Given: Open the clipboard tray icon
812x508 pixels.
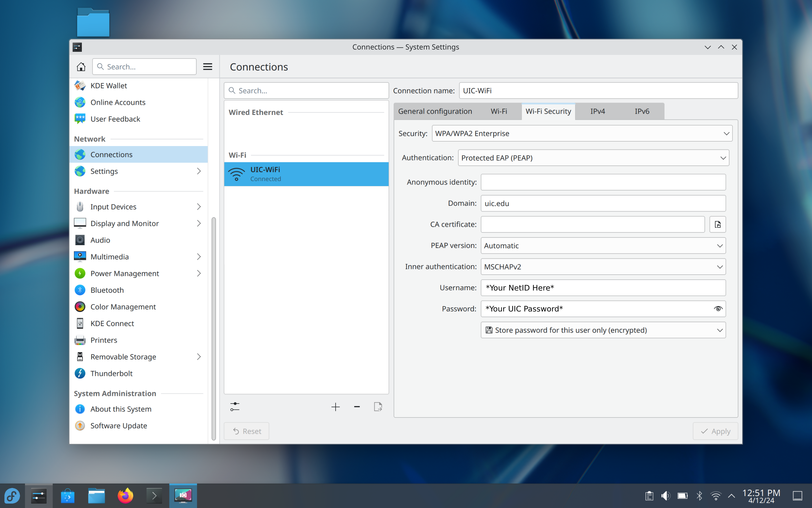Looking at the screenshot, I should (x=649, y=496).
